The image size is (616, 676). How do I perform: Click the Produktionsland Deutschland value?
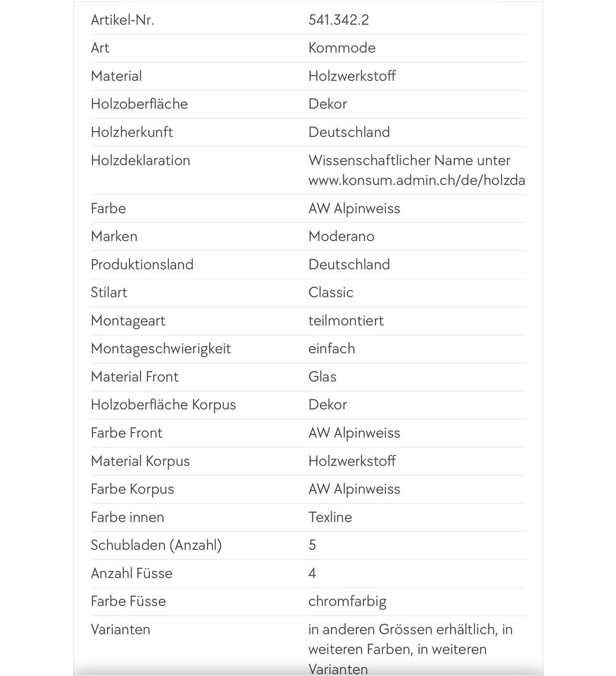pyautogui.click(x=349, y=264)
